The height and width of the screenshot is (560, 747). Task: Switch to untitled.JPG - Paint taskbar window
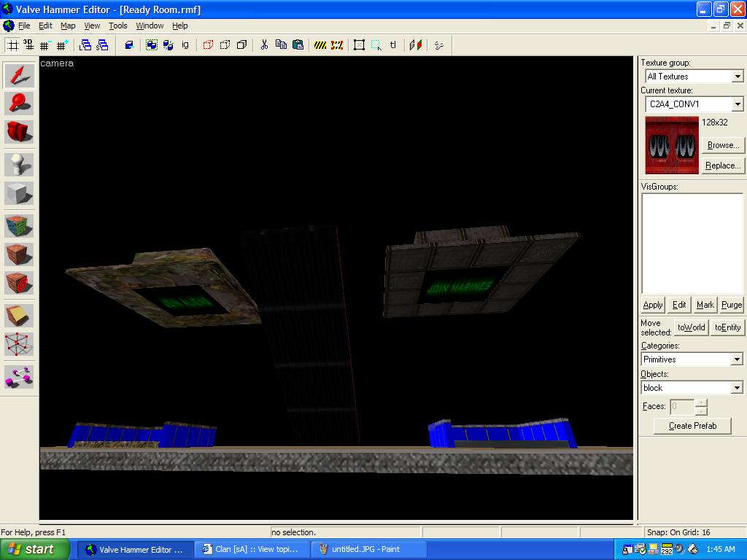[x=368, y=550]
